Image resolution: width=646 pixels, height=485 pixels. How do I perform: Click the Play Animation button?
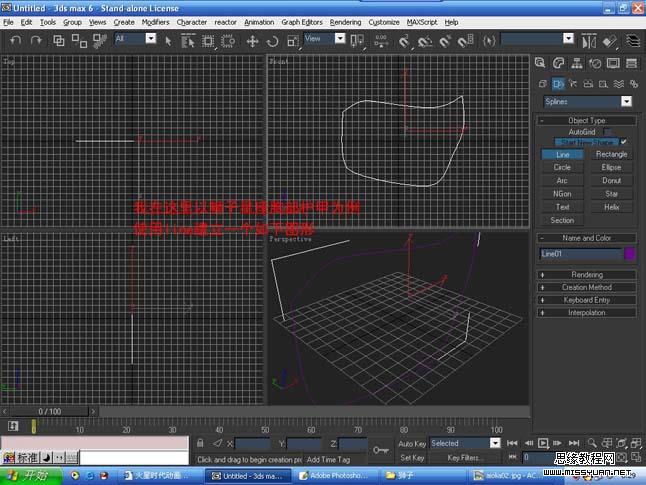coord(543,443)
